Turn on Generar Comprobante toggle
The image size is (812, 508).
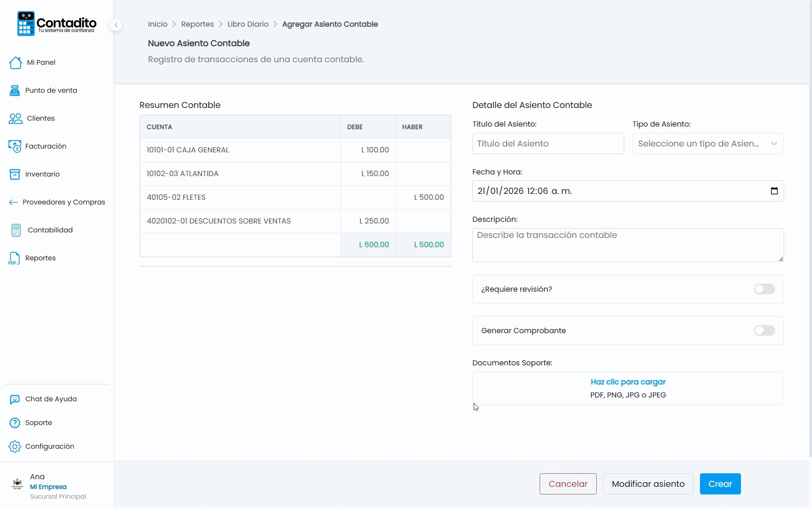point(764,331)
